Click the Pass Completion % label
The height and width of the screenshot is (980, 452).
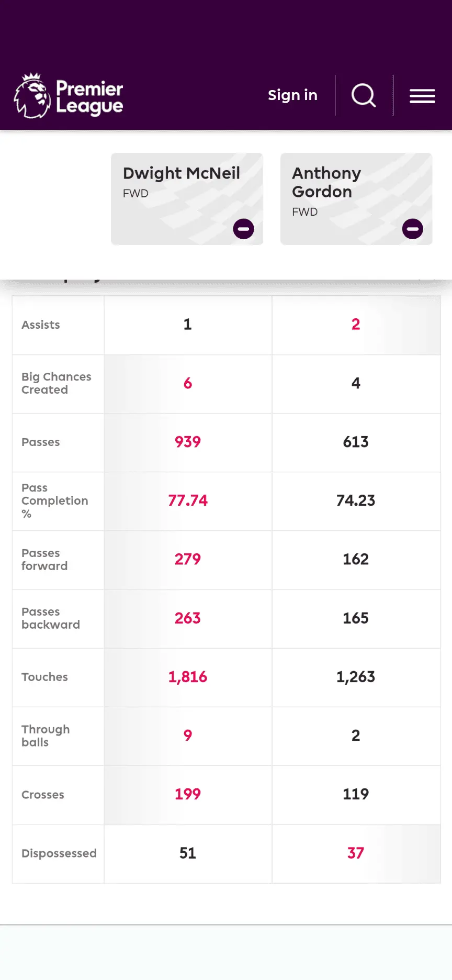pos(54,500)
